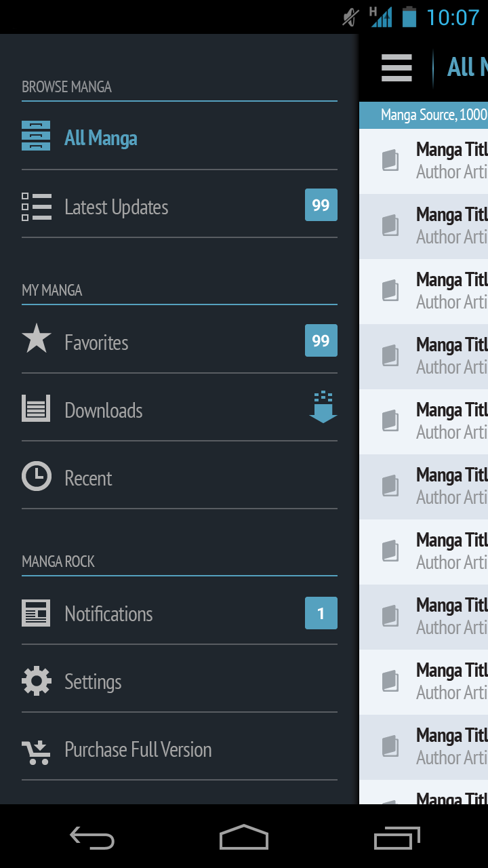Tap the 99 badge beside Favorites
This screenshot has width=488, height=868.
click(321, 340)
